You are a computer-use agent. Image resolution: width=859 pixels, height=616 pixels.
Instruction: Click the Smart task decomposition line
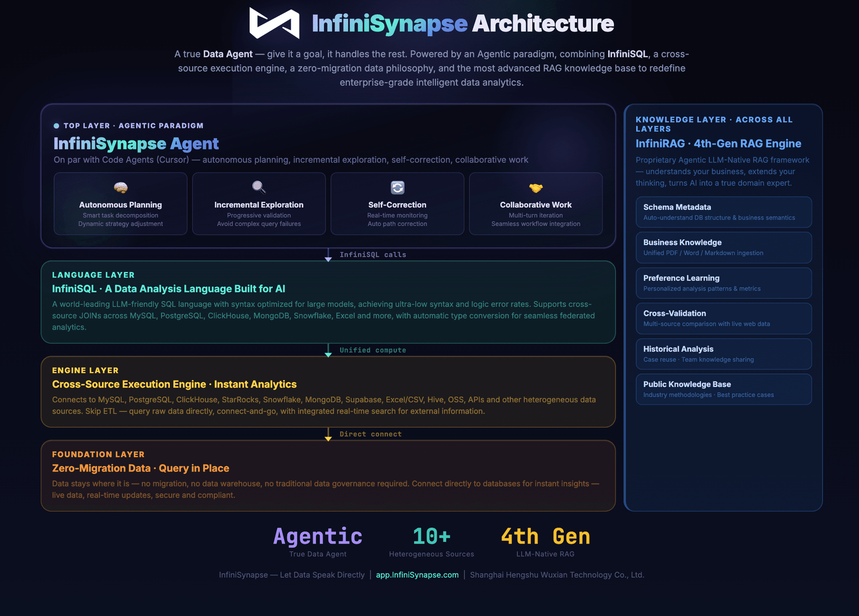[120, 216]
